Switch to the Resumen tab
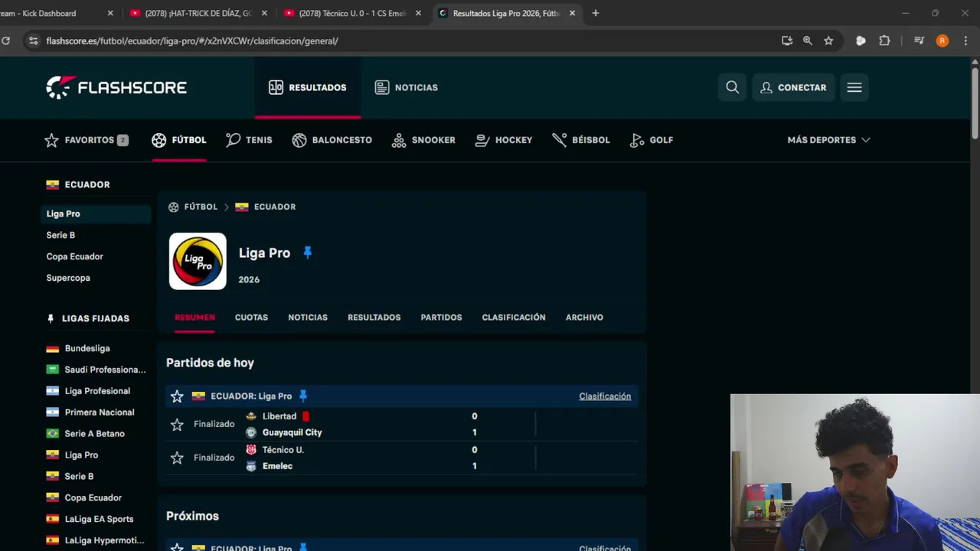Image resolution: width=980 pixels, height=551 pixels. 194,317
